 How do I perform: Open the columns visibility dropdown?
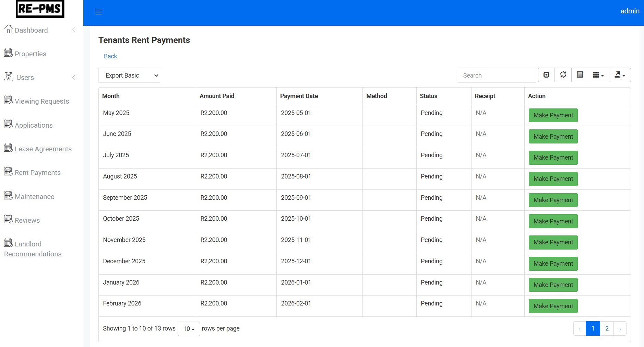(598, 74)
